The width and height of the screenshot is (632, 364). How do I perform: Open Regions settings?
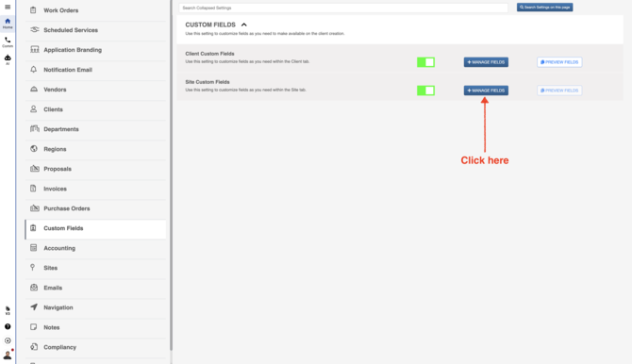coord(95,149)
